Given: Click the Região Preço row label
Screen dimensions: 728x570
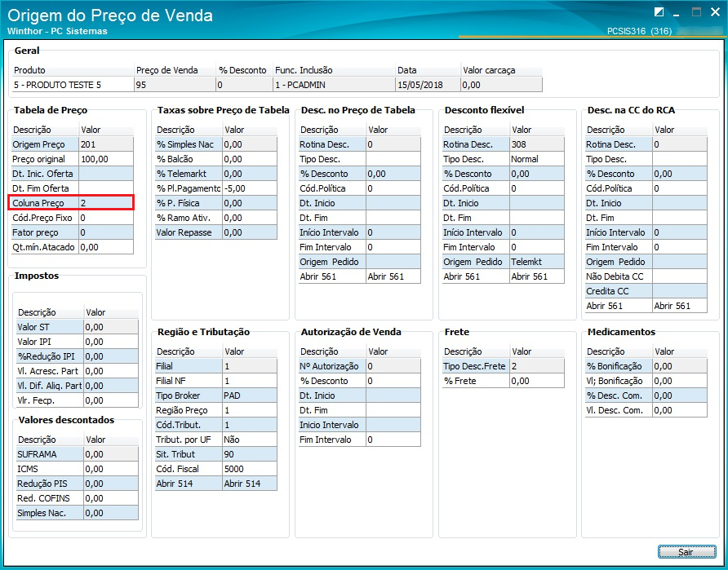Looking at the screenshot, I should coord(189,410).
